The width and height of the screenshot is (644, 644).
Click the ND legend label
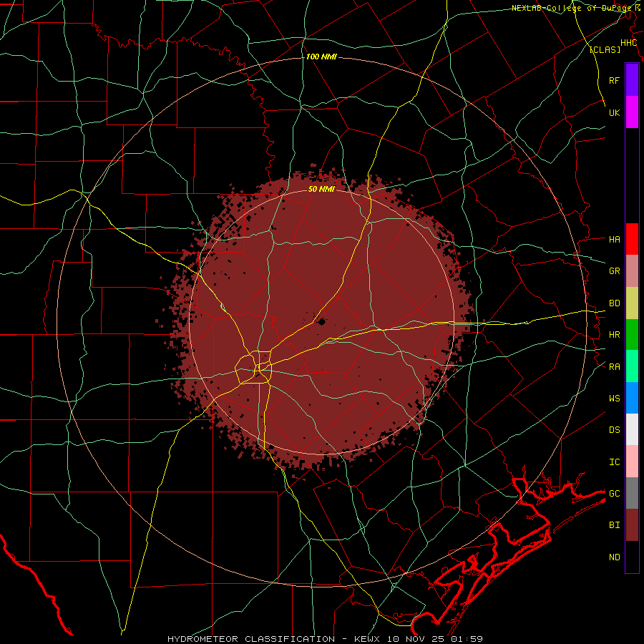pyautogui.click(x=614, y=557)
